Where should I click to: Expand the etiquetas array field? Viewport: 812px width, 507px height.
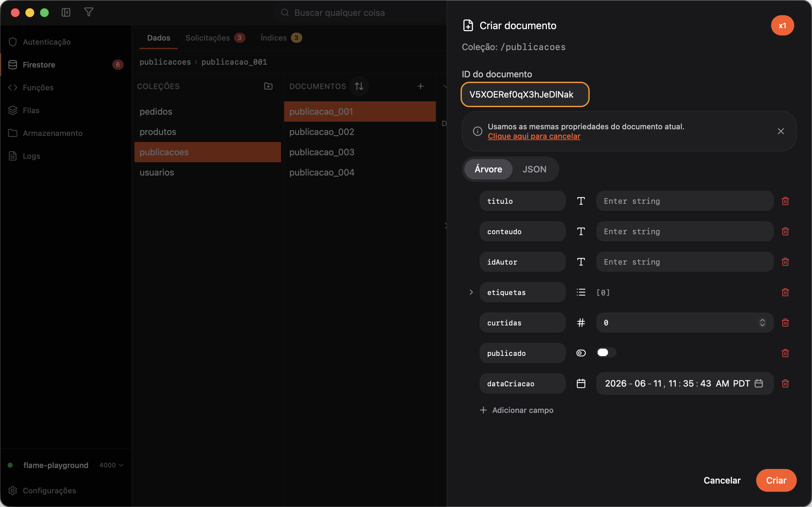471,292
